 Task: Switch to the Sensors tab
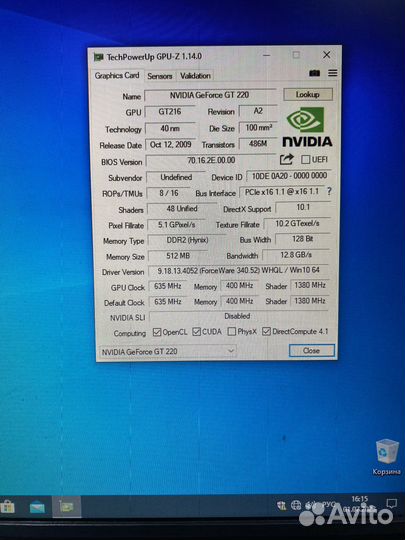159,76
